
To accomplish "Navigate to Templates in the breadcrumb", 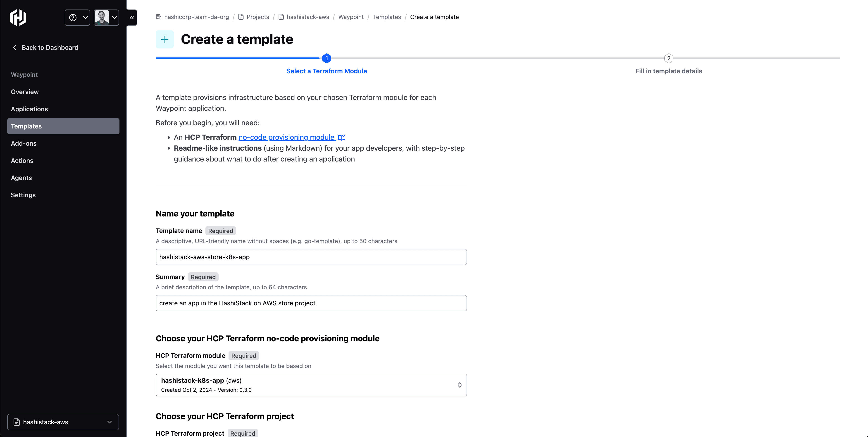I will [387, 17].
